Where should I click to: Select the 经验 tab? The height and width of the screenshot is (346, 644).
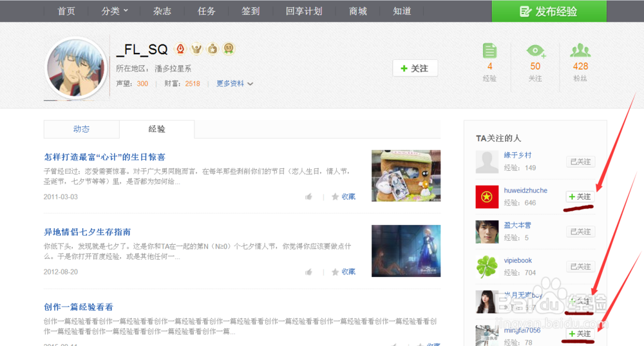pyautogui.click(x=156, y=129)
